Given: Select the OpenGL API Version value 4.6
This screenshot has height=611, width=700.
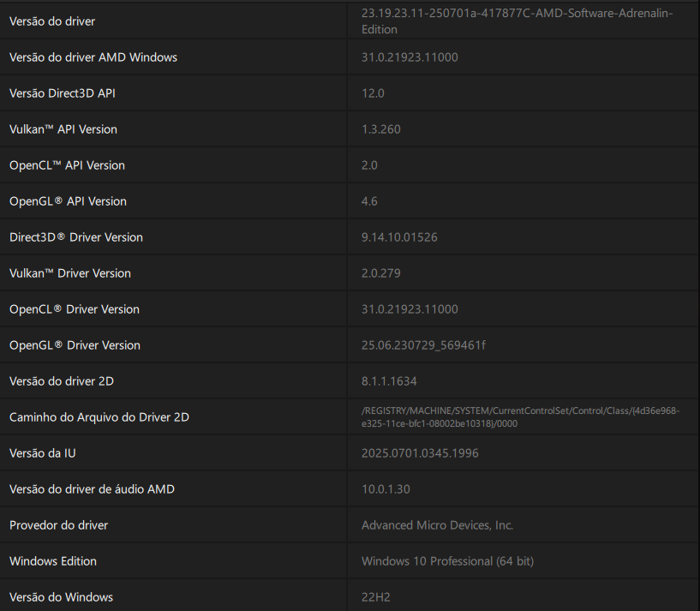Looking at the screenshot, I should (369, 201).
